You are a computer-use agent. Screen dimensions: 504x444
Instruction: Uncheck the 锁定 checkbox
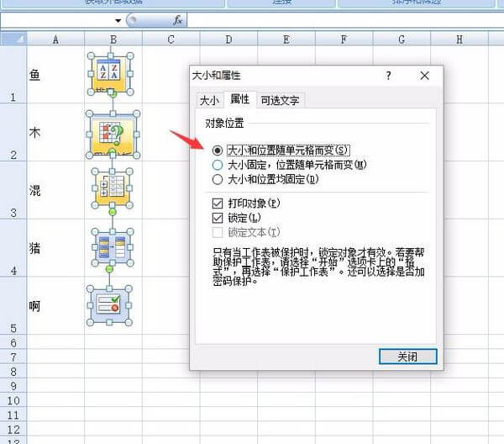(x=218, y=218)
